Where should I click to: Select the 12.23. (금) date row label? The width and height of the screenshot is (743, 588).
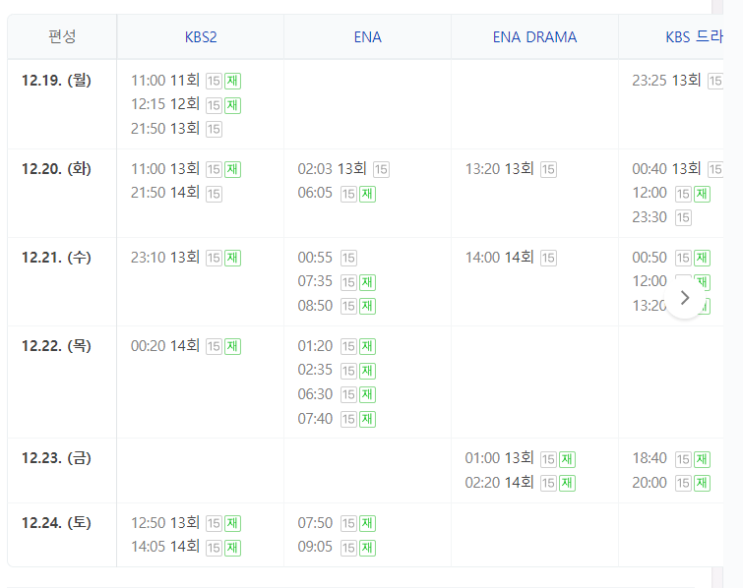[56, 458]
